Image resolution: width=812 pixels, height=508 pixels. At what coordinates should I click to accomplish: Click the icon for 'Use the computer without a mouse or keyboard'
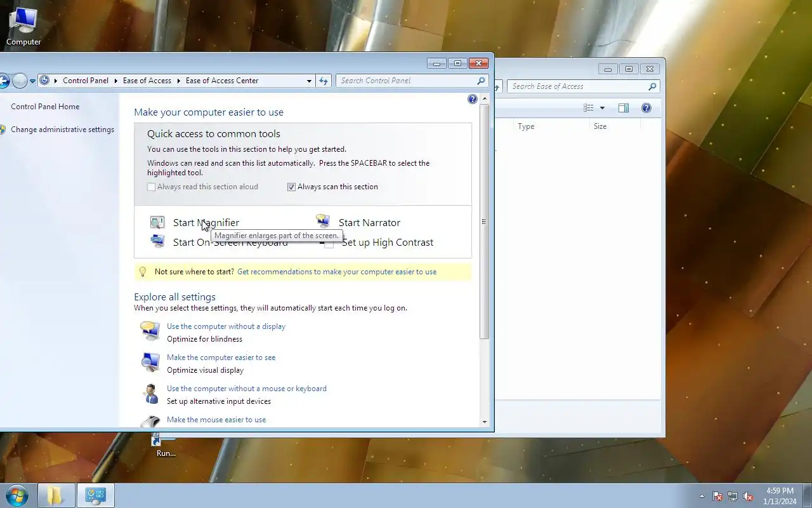(x=150, y=393)
